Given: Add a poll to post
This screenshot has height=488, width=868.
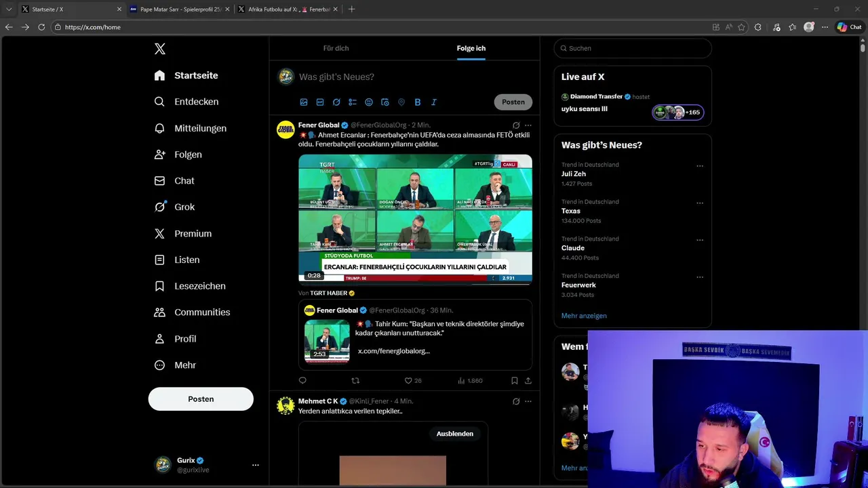Looking at the screenshot, I should (x=353, y=102).
